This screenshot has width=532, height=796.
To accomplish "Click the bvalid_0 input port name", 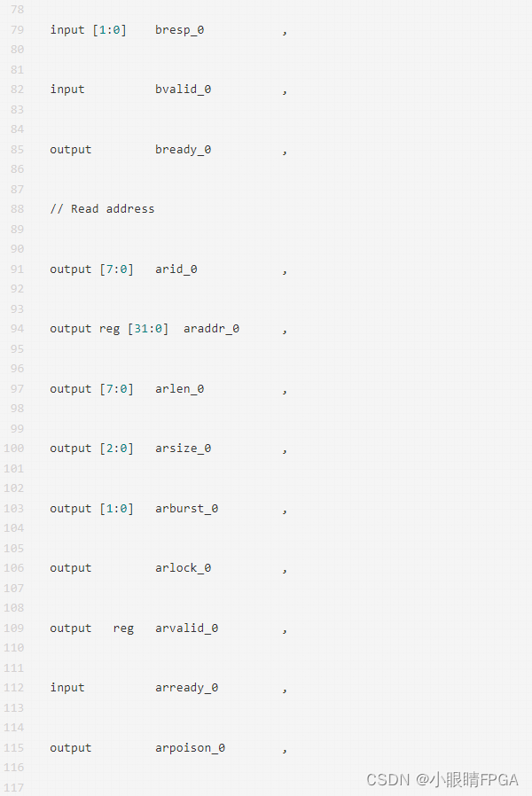I will 183,89.
